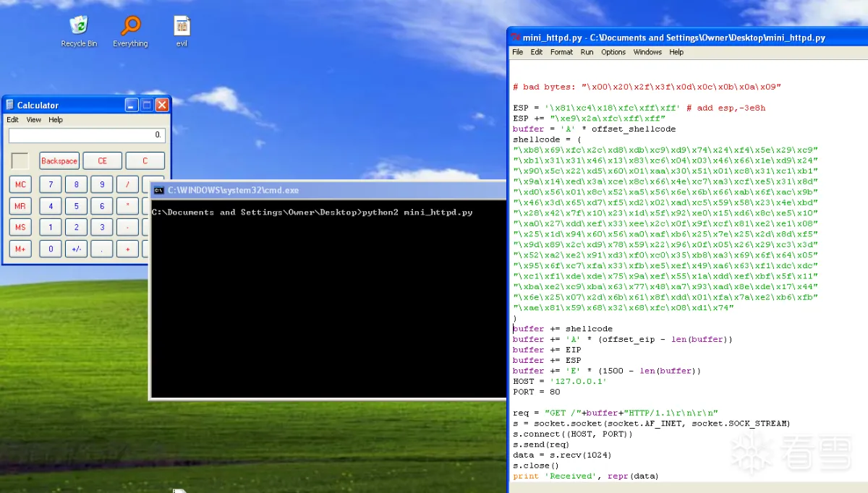Click the 'data = s.recv(1024)' line

click(x=562, y=455)
